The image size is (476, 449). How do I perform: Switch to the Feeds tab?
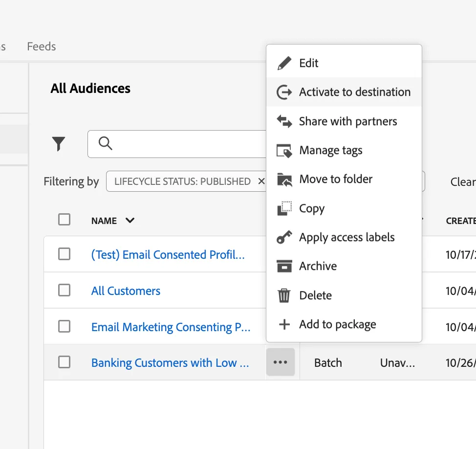click(x=42, y=46)
